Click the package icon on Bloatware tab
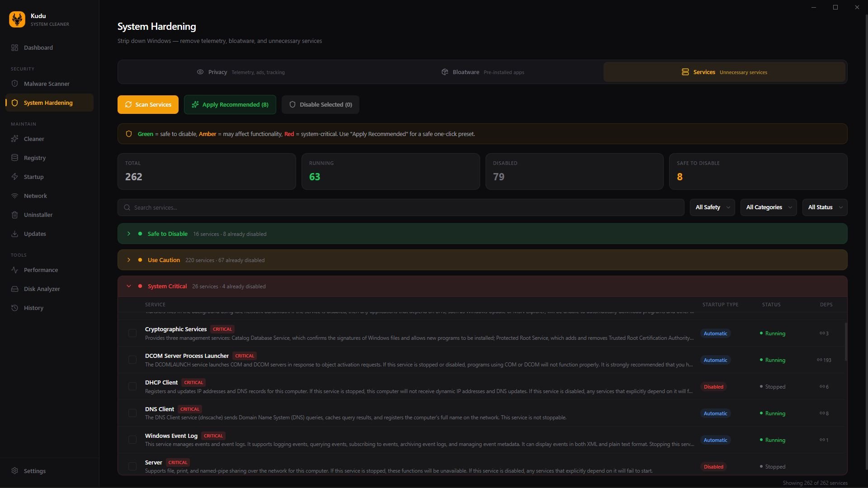868x488 pixels. [445, 72]
